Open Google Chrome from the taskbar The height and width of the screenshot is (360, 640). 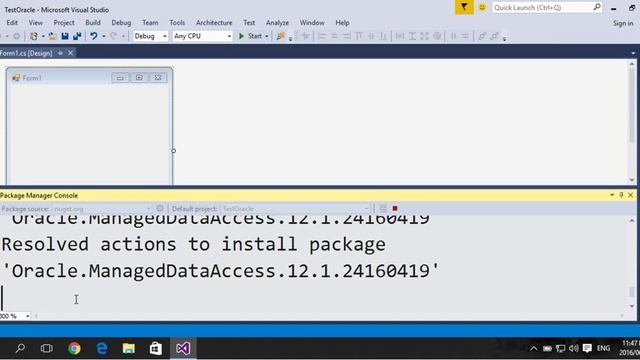tap(74, 348)
